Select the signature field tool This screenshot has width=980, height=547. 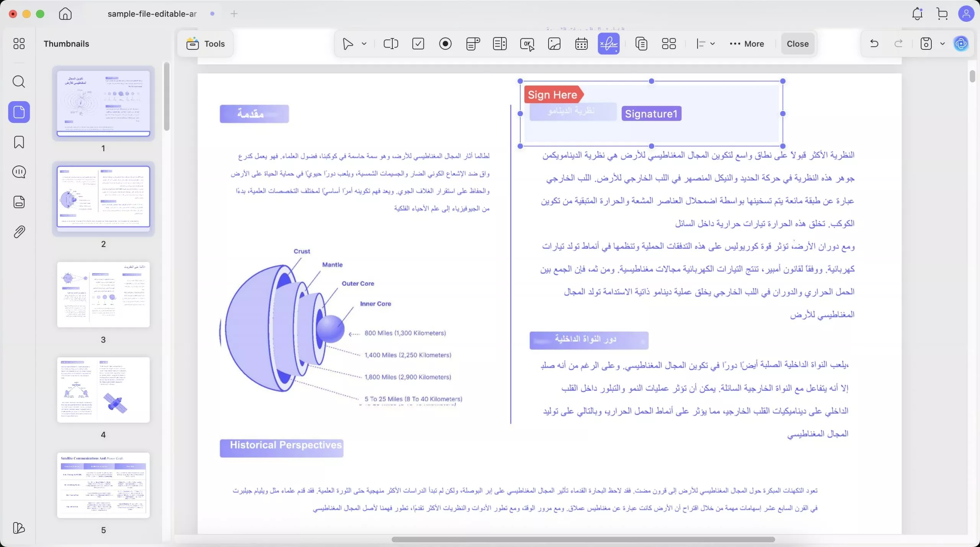(x=609, y=44)
